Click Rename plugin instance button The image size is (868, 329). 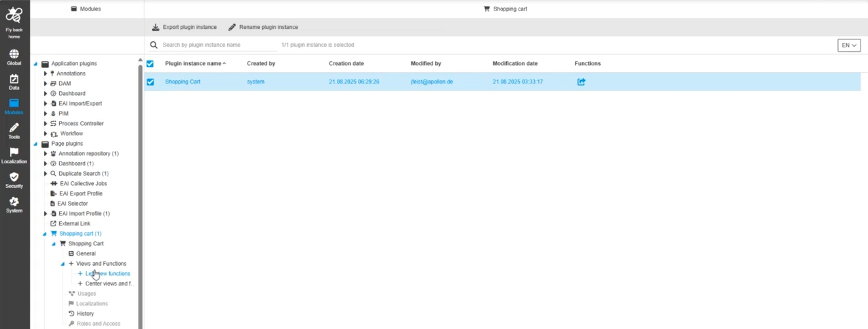(x=263, y=27)
